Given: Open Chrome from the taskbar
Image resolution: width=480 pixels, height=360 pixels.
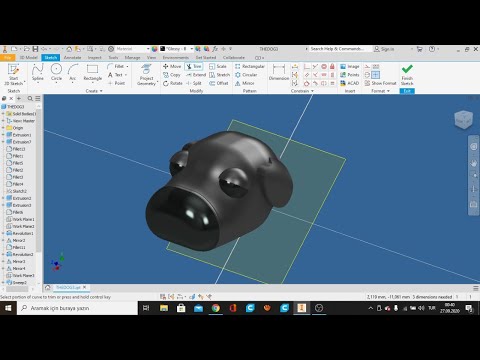Looking at the screenshot, I should pyautogui.click(x=216, y=308).
